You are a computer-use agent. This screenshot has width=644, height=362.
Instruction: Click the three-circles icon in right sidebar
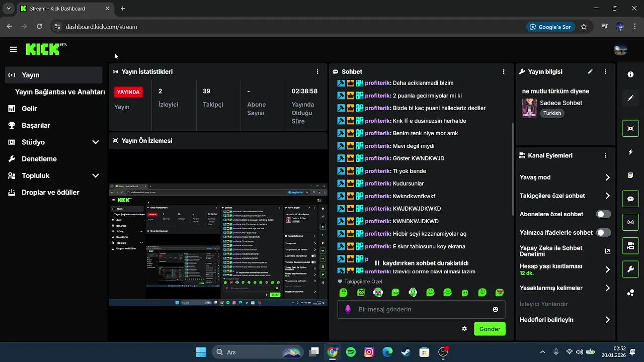coord(630,293)
